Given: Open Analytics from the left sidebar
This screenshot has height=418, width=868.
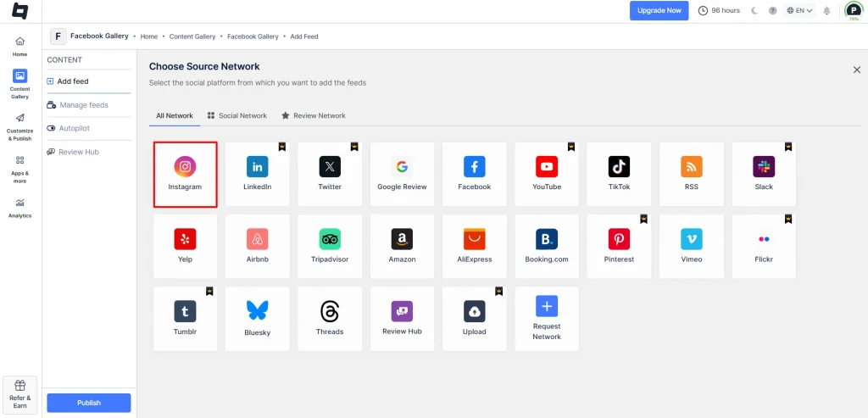Looking at the screenshot, I should click(x=19, y=208).
